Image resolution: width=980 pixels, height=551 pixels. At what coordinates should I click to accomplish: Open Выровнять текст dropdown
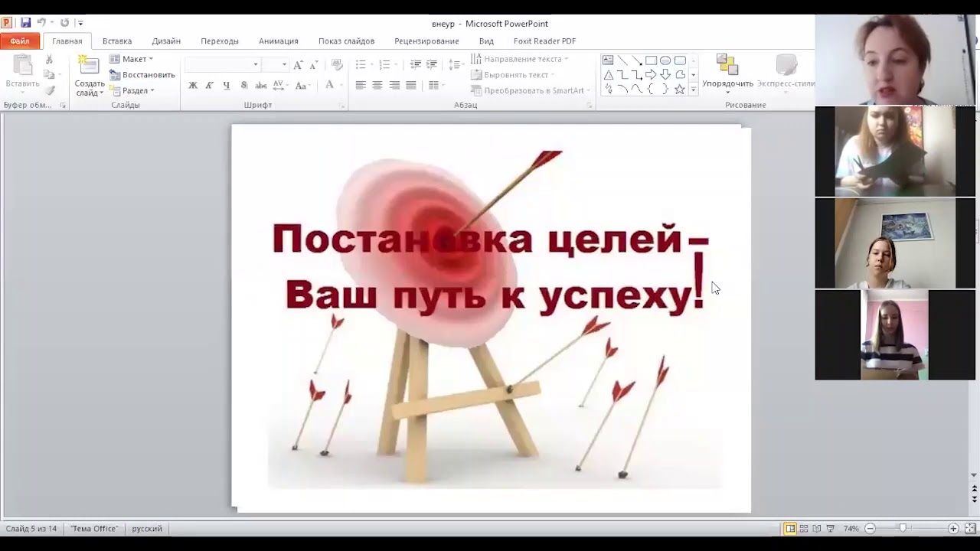[x=513, y=75]
